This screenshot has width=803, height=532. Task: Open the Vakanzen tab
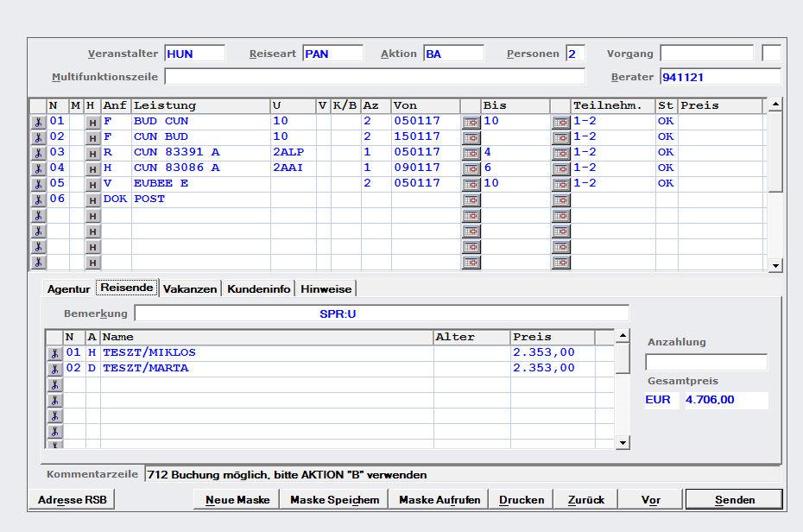190,288
